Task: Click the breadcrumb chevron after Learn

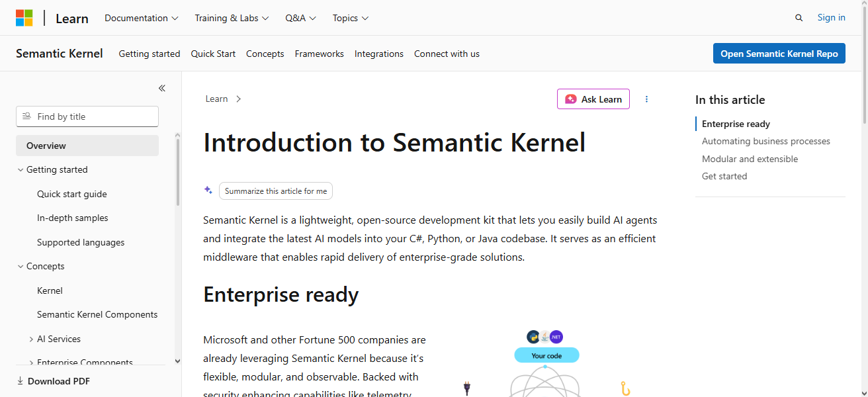Action: [239, 99]
